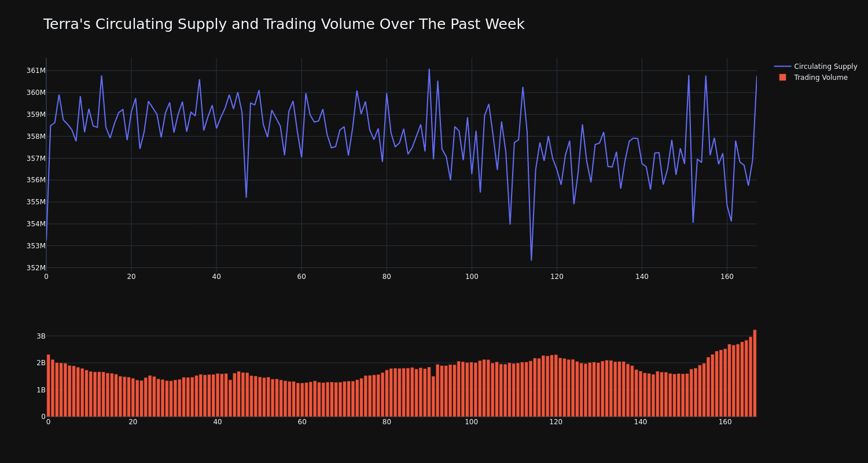Click the 1B label on volume chart
This screenshot has width=868, height=463.
click(x=41, y=390)
